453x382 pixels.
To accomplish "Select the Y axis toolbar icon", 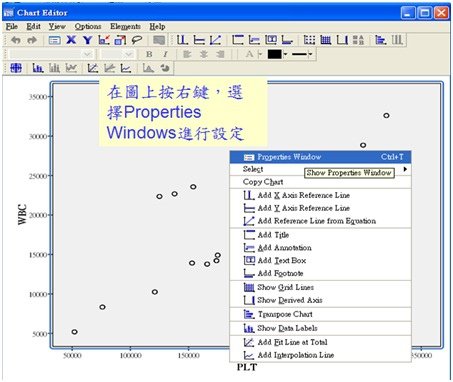I will coord(87,40).
